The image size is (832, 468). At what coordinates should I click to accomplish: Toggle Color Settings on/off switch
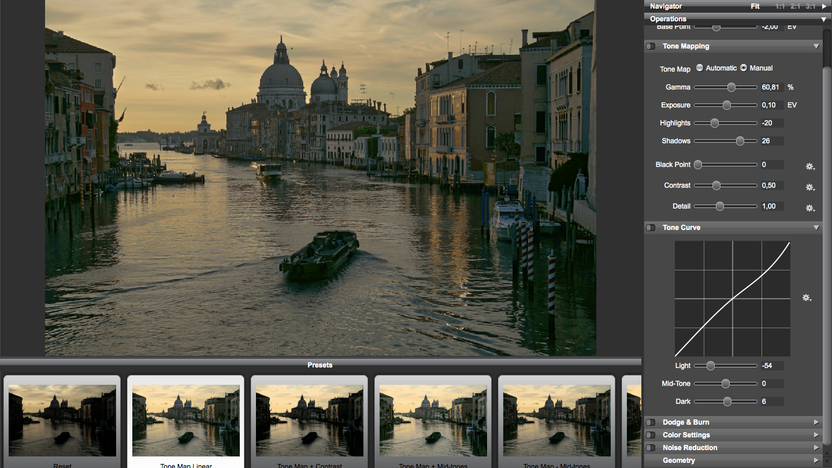tap(651, 435)
